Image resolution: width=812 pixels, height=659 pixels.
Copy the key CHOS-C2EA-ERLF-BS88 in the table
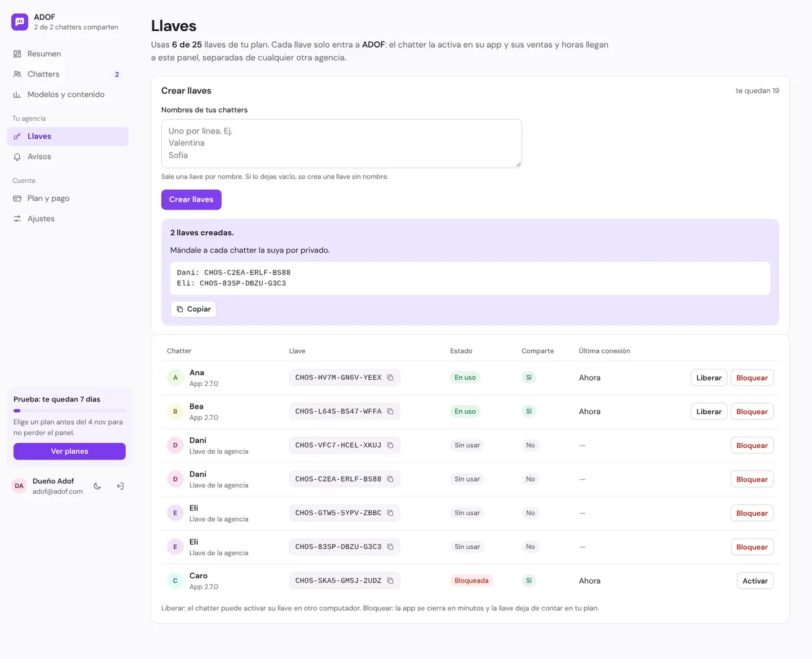pos(390,479)
